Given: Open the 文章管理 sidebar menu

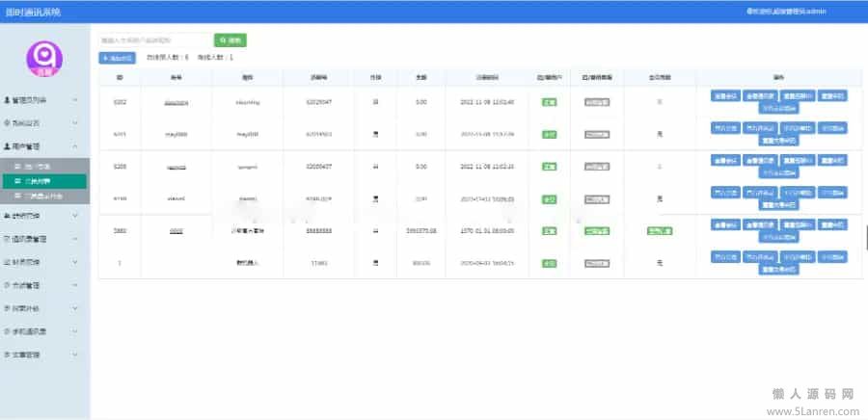Looking at the screenshot, I should [44, 354].
